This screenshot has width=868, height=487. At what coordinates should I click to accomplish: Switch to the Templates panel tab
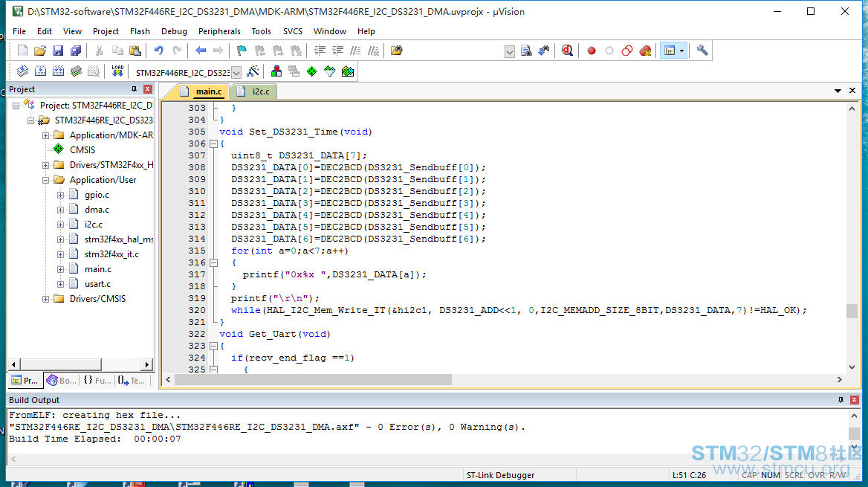click(x=132, y=381)
